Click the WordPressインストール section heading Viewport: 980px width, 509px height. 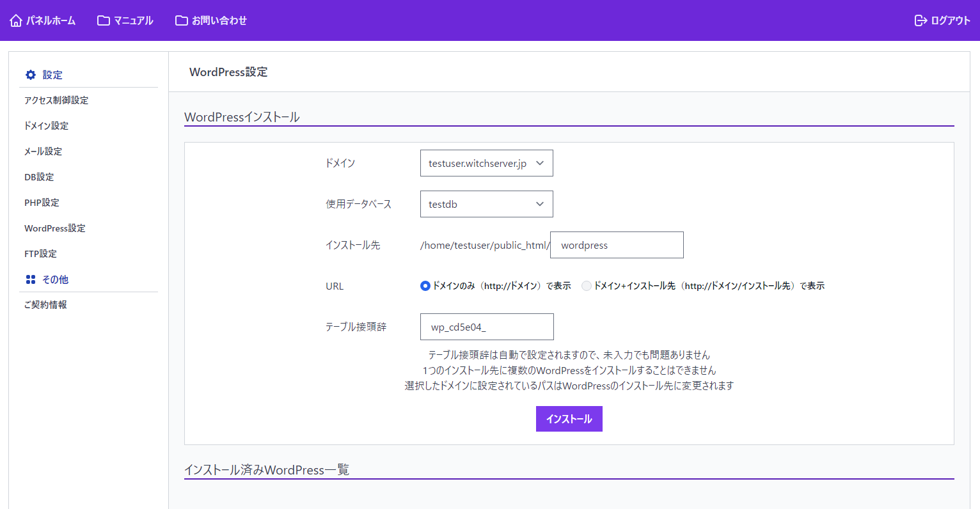[x=242, y=117]
